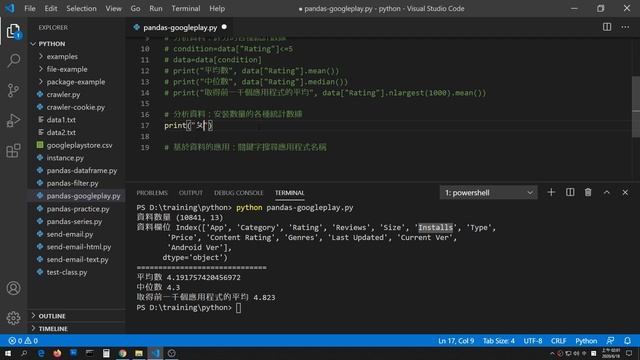Split the terminal panel
The image size is (640, 360).
(x=570, y=192)
